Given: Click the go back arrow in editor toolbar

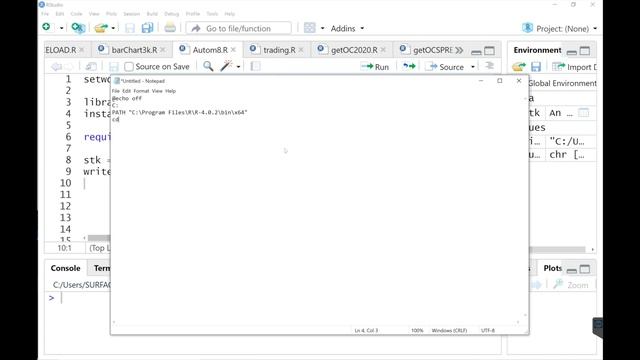Looking at the screenshot, I should point(56,67).
